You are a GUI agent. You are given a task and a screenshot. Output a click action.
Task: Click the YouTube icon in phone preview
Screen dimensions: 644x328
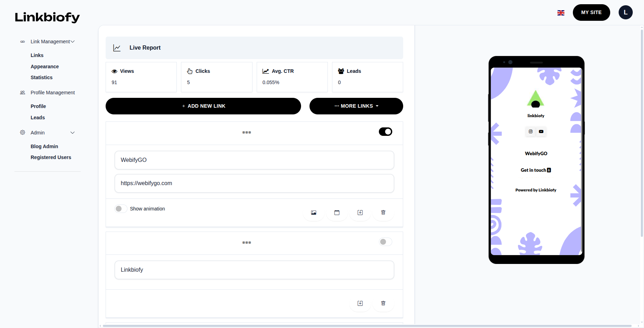pos(541,132)
